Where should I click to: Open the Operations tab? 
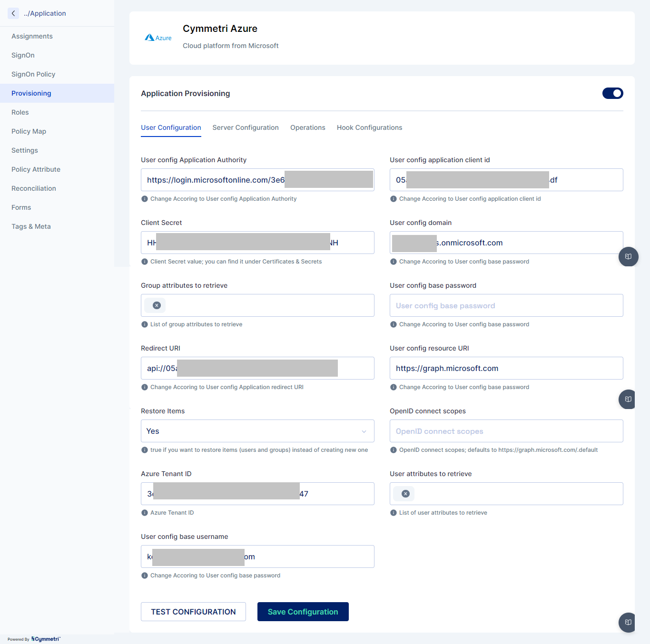click(x=308, y=127)
